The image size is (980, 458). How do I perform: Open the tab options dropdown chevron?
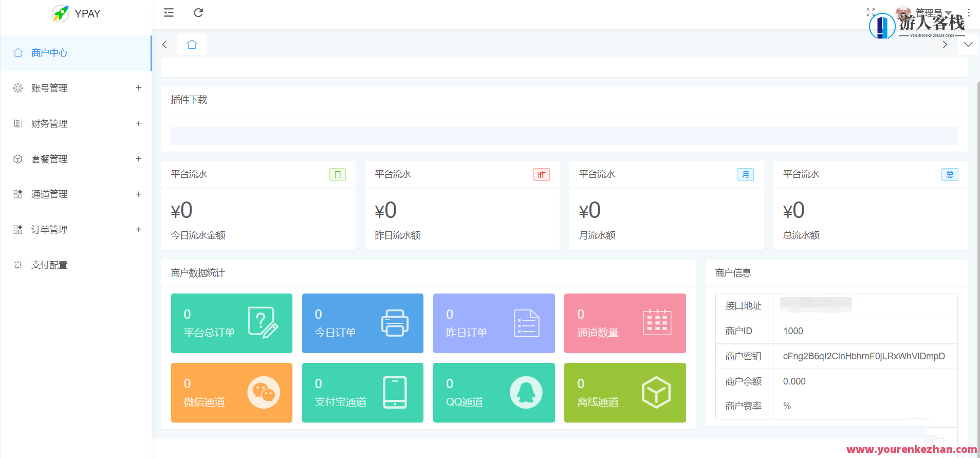tap(968, 45)
